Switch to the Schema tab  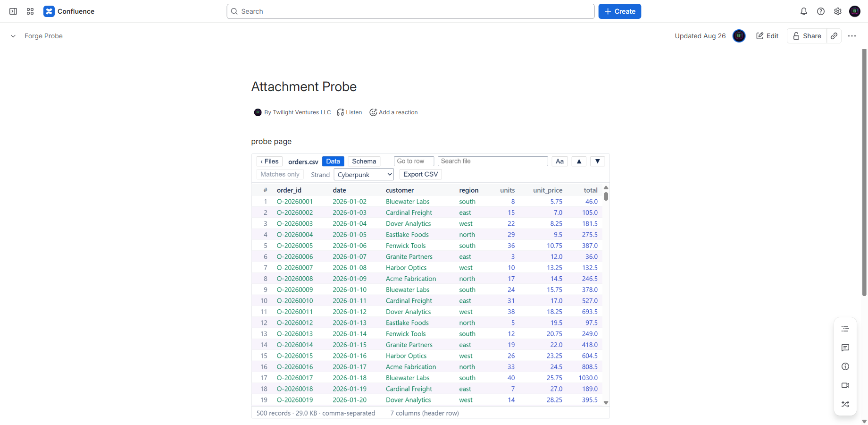point(364,161)
